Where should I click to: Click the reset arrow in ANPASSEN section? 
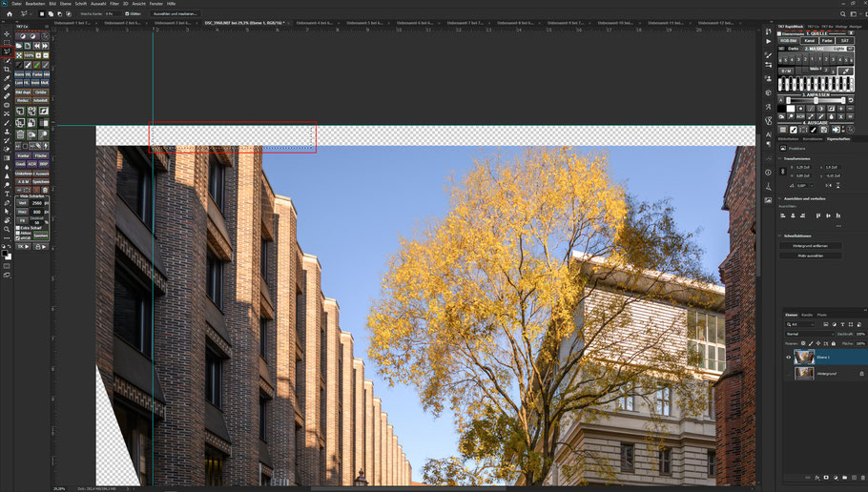point(850,100)
